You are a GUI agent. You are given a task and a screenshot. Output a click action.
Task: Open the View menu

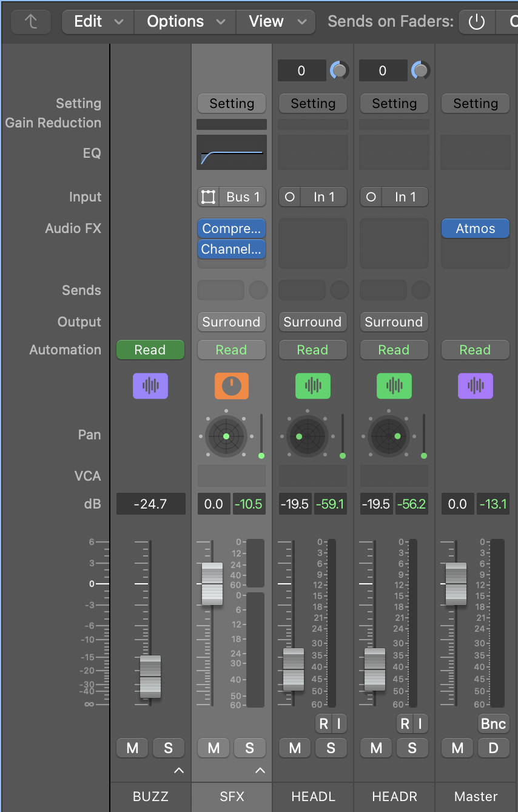click(276, 22)
